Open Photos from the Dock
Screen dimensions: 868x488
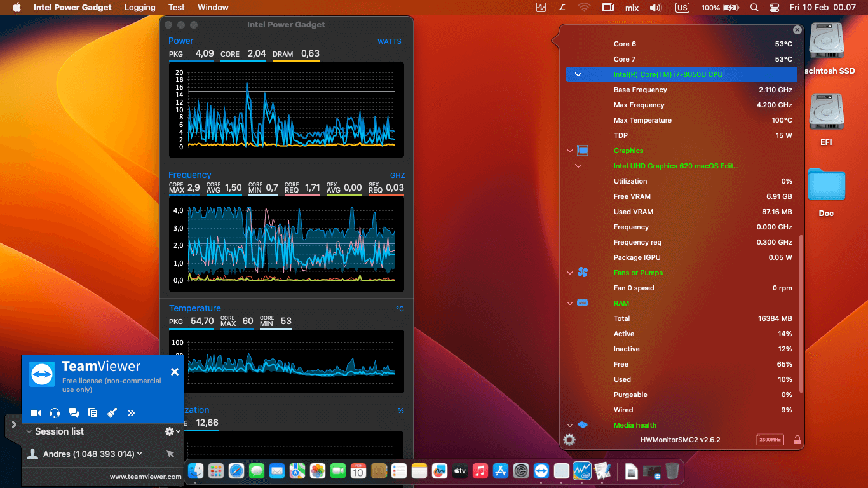(318, 471)
